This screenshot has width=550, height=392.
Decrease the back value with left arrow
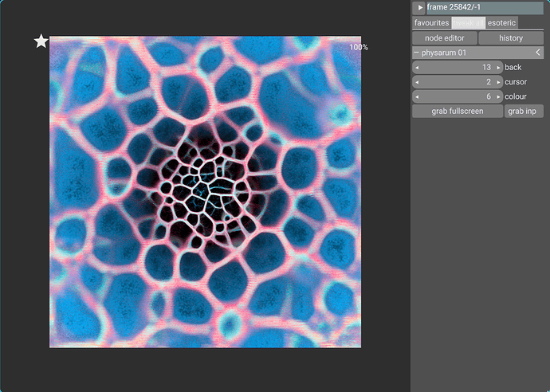pyautogui.click(x=416, y=68)
